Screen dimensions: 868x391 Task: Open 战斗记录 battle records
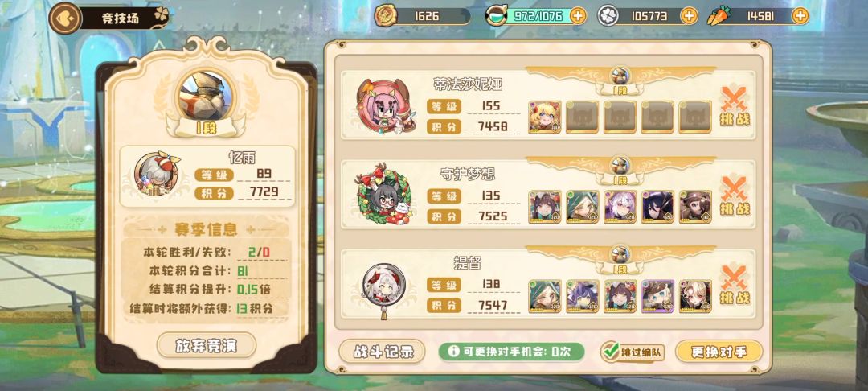click(x=382, y=352)
